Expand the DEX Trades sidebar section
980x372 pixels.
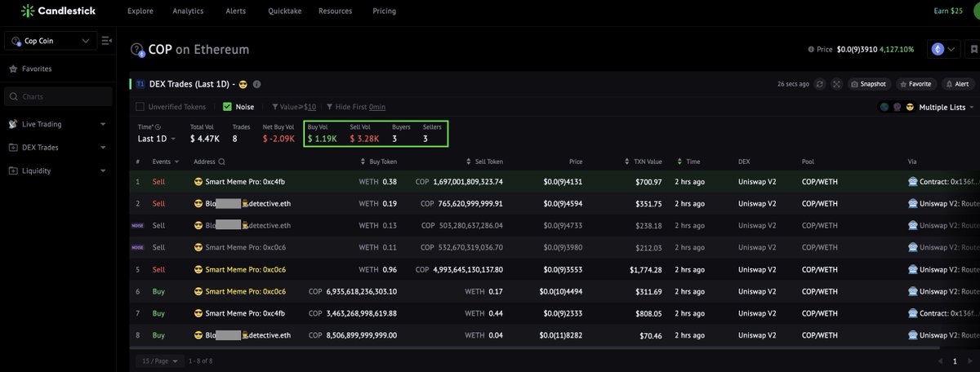point(103,148)
